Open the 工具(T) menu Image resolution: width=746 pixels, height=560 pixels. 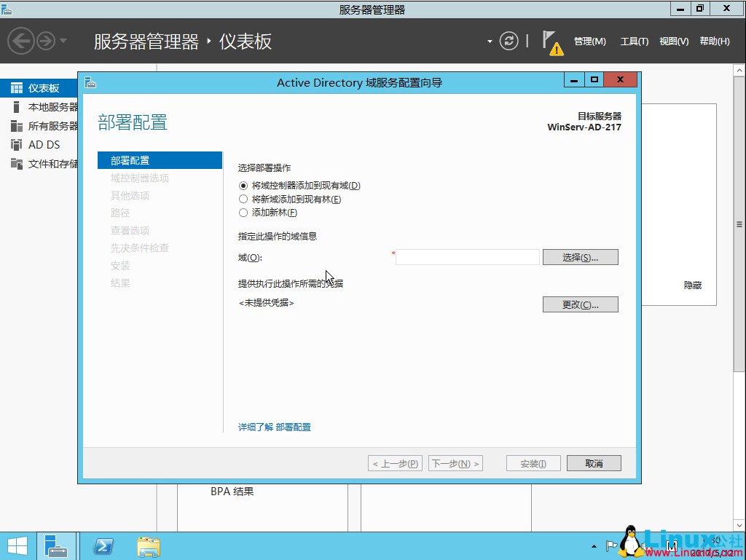tap(634, 42)
